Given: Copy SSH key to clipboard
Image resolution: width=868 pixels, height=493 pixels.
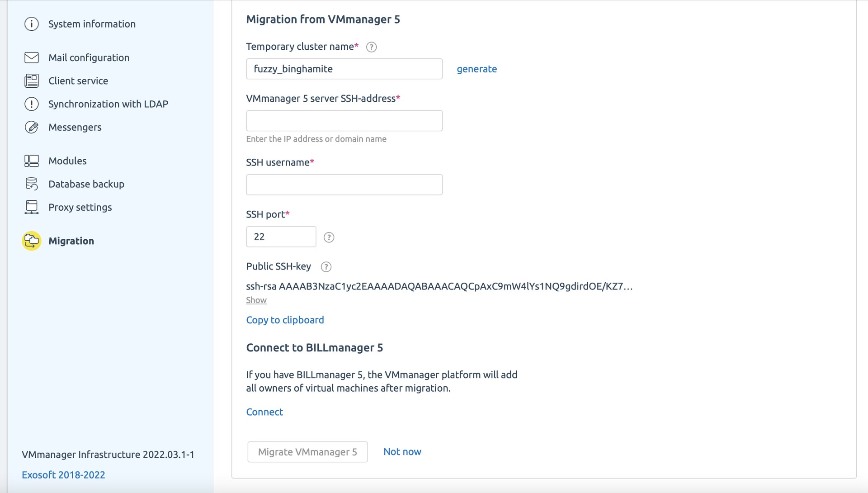Looking at the screenshot, I should tap(285, 320).
